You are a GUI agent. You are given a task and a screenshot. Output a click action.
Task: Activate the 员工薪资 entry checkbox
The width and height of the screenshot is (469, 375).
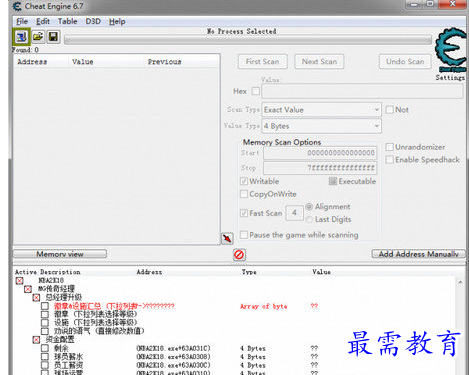point(45,365)
